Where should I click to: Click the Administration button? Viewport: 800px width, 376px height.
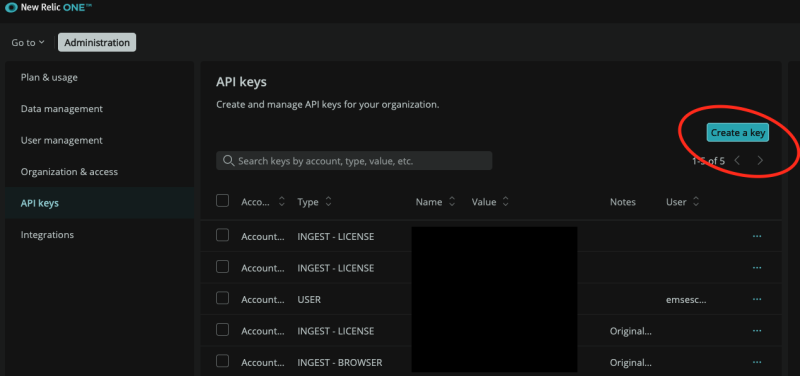coord(97,42)
